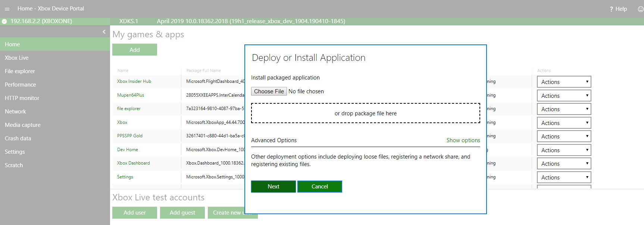The image size is (644, 225).
Task: Open Actions dropdown for Mupen64Plus row
Action: click(563, 96)
